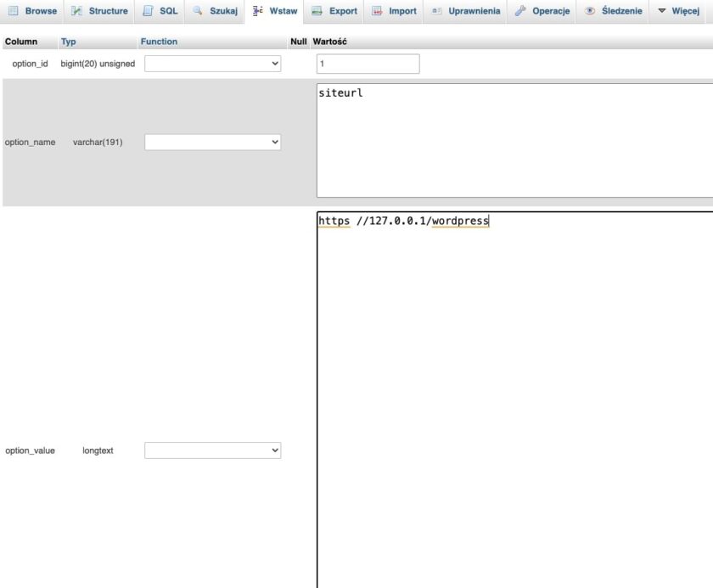Open the SQL tab
The image size is (713, 588).
[168, 11]
